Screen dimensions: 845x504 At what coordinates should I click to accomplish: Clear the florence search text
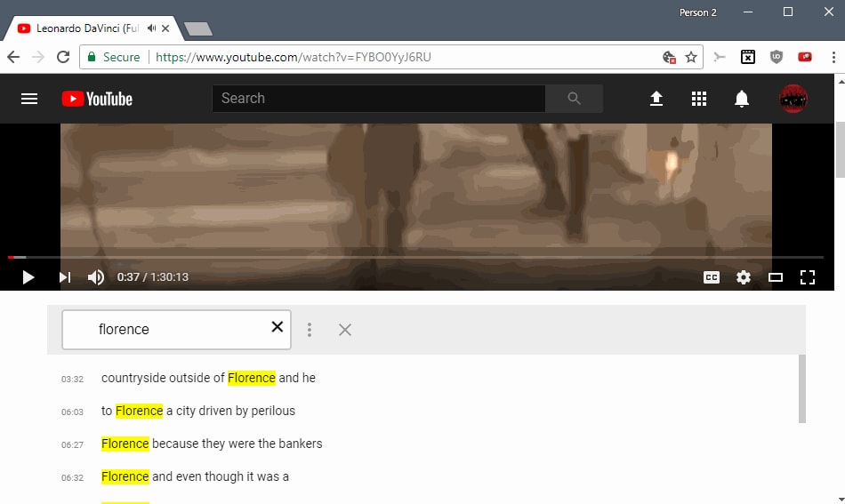pyautogui.click(x=277, y=326)
